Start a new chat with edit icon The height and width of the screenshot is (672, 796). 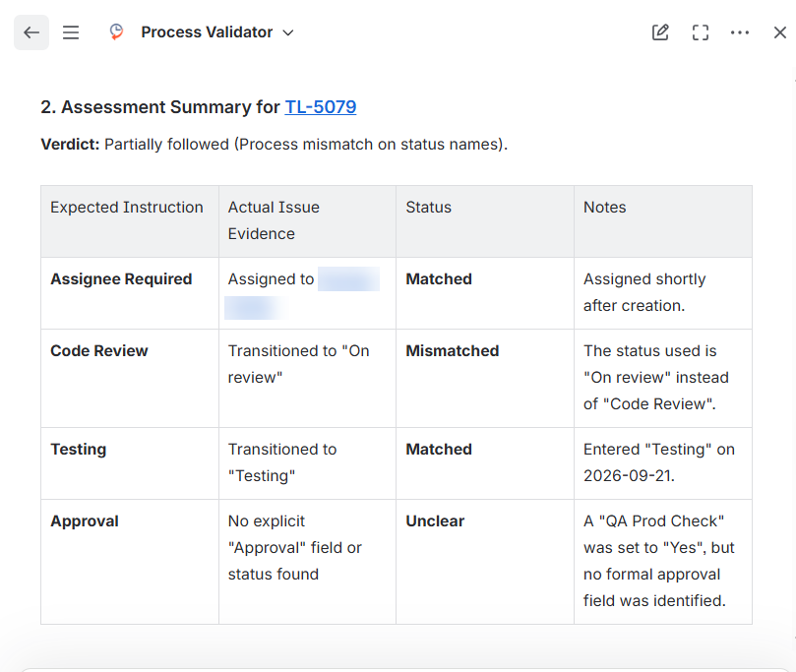(x=660, y=32)
